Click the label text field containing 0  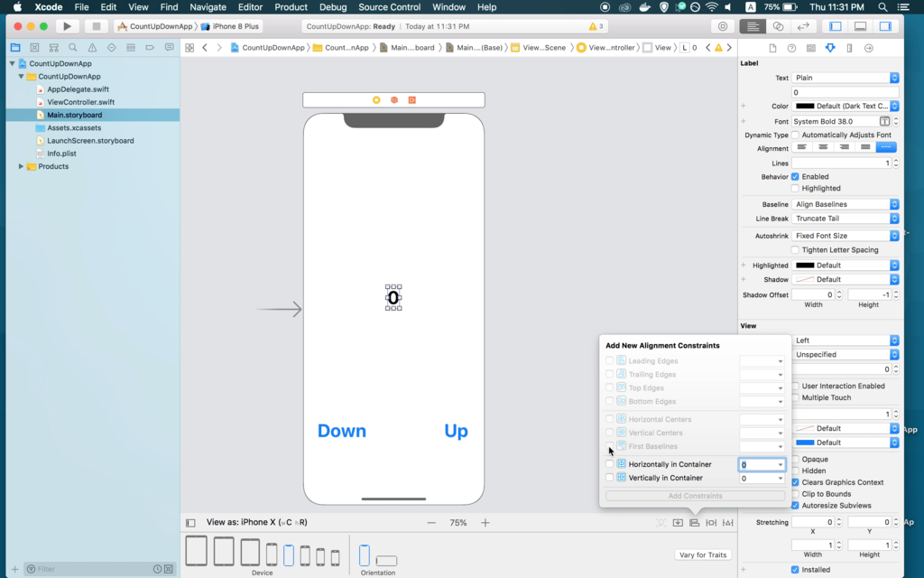pos(845,93)
